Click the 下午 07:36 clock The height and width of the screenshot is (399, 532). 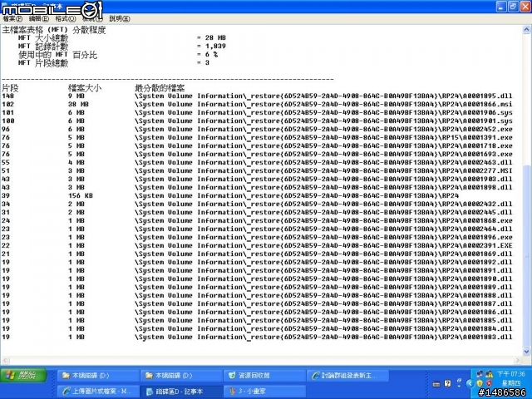tap(511, 374)
